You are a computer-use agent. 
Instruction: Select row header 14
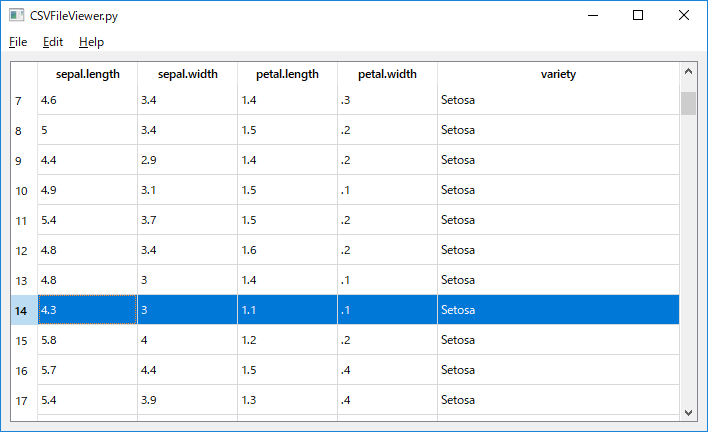(x=24, y=310)
